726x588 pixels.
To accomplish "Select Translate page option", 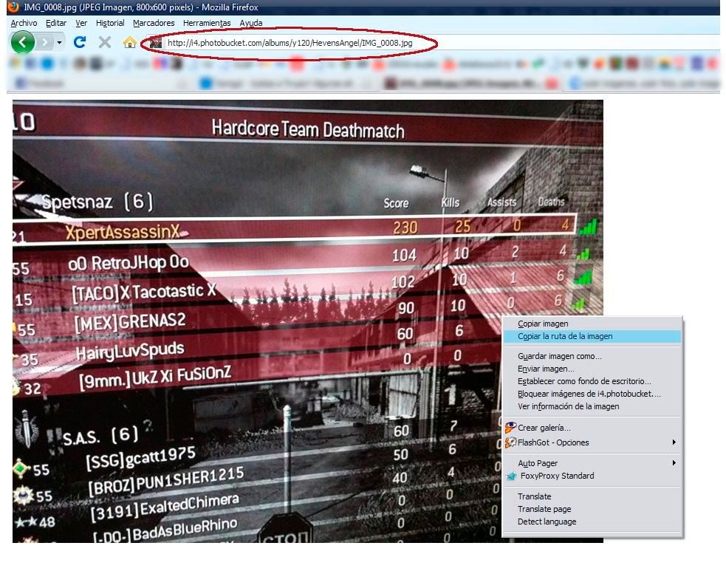I will coord(592,509).
